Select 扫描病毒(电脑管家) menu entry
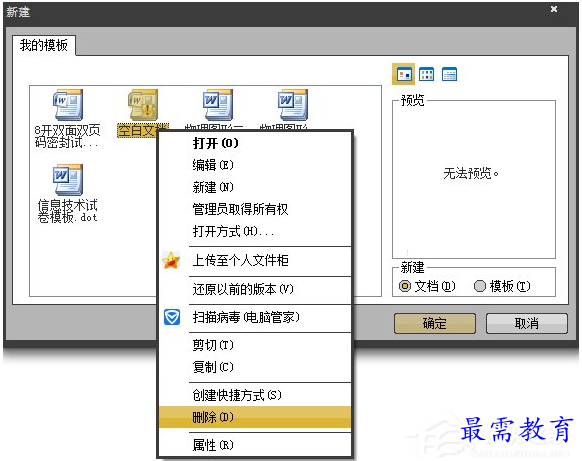The width and height of the screenshot is (582, 461). 255,317
